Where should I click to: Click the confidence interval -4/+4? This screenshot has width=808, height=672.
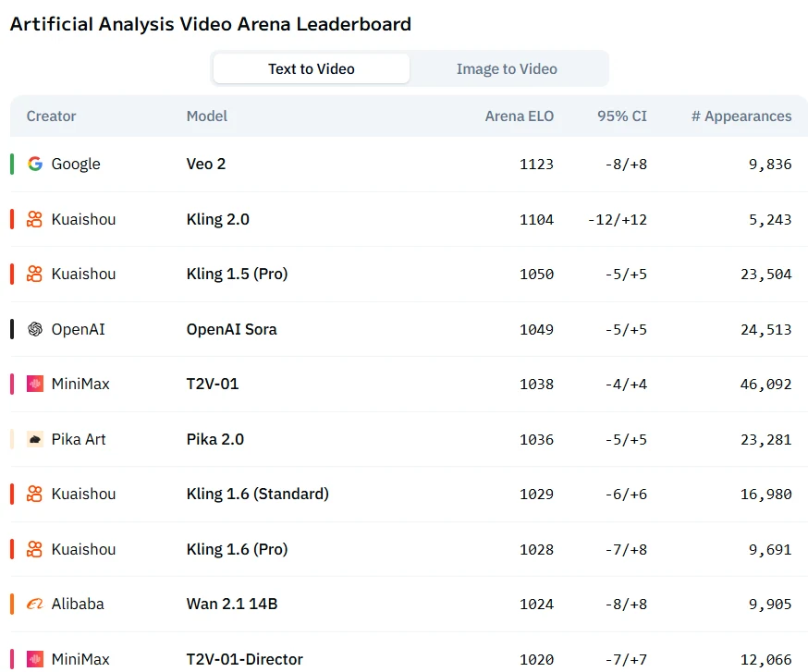pyautogui.click(x=626, y=384)
